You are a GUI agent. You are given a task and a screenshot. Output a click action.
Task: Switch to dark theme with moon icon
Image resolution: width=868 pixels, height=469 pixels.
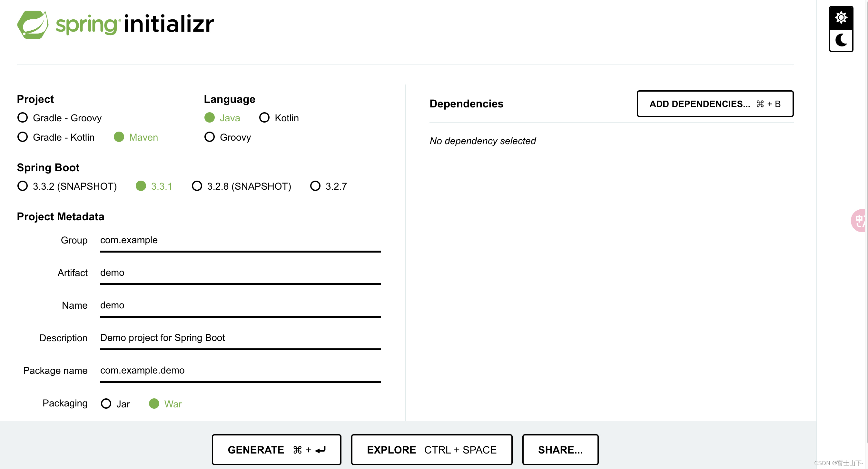841,40
